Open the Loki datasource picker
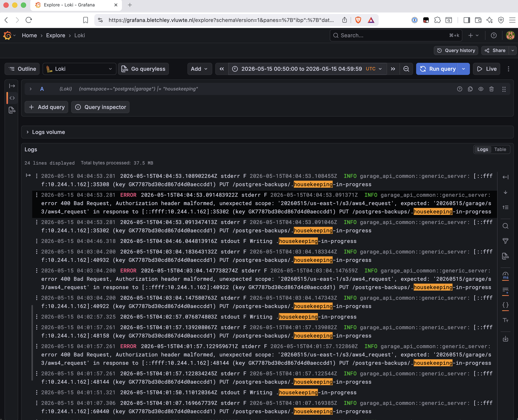The image size is (518, 420). (79, 69)
